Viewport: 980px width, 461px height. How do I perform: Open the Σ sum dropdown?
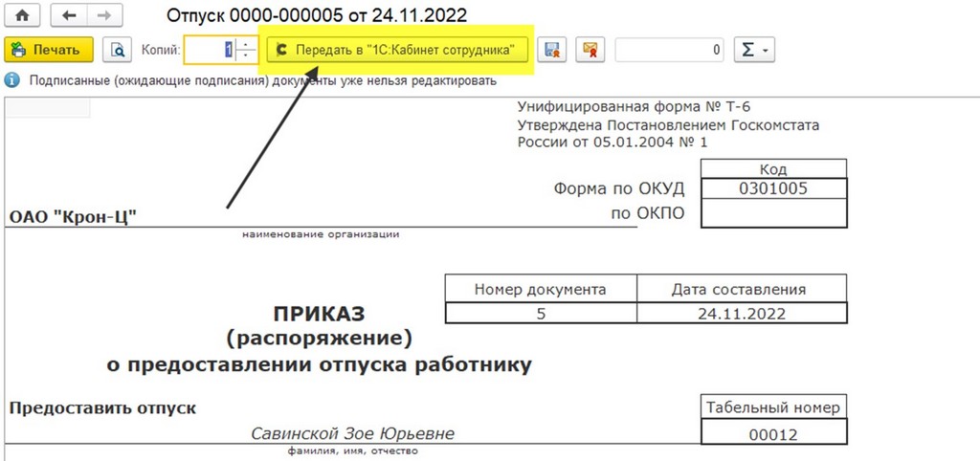click(754, 50)
